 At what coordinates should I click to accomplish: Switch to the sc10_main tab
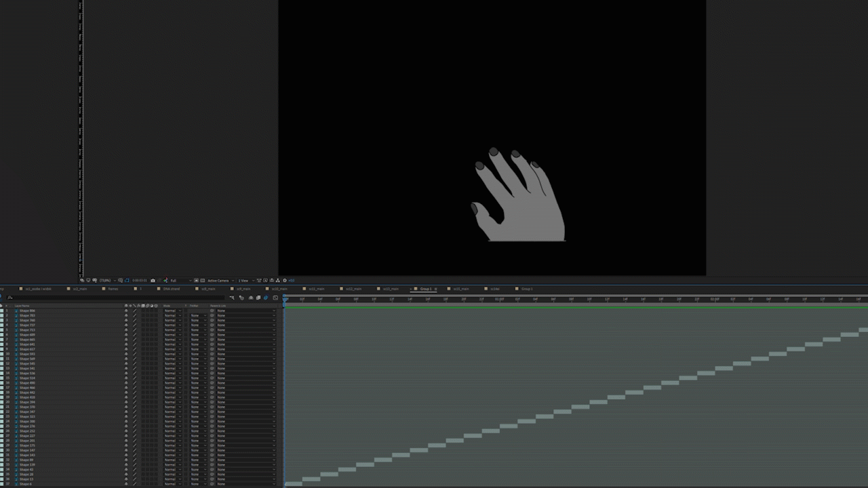(279, 289)
